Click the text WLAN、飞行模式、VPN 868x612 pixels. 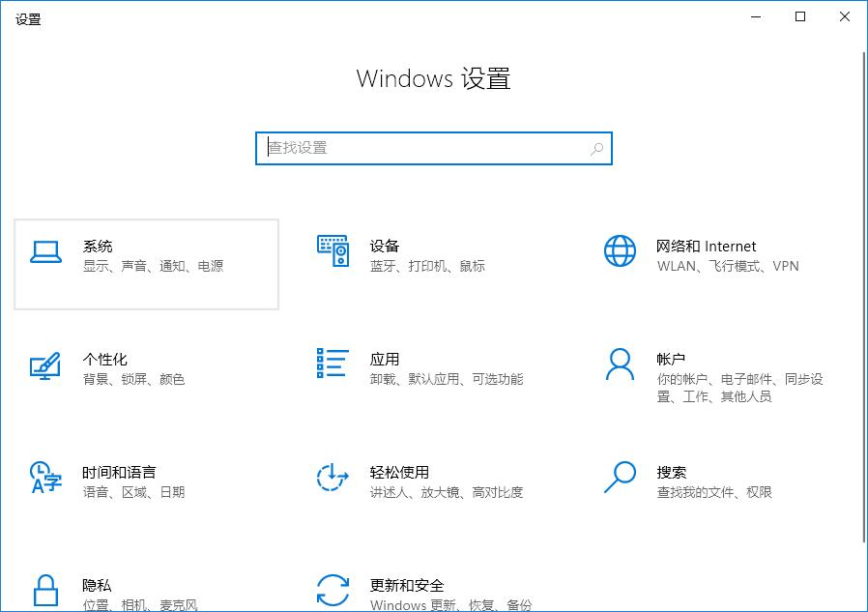728,267
